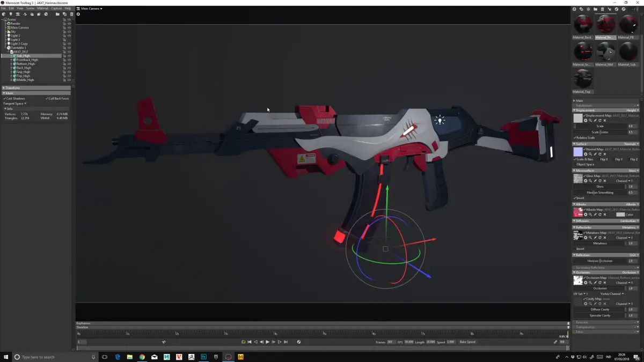
Task: Open the Displacement Height model dropdown
Action: click(x=632, y=110)
